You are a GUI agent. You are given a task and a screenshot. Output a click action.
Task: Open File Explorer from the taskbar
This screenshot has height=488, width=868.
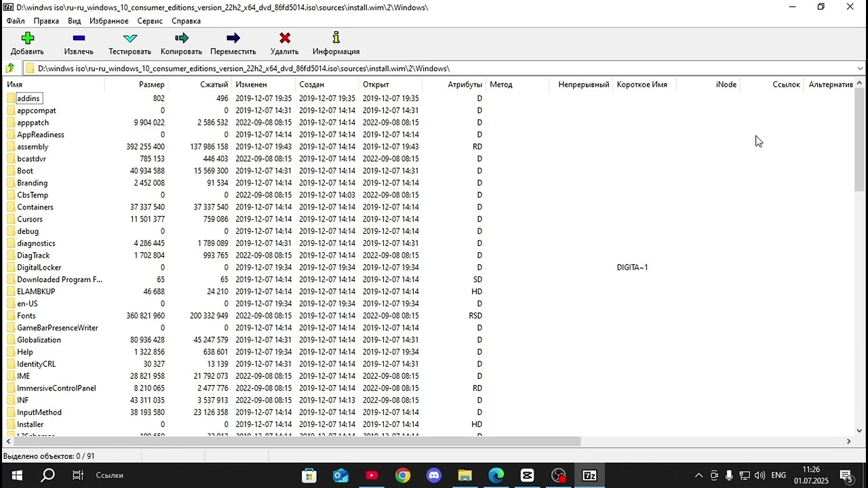point(465,475)
